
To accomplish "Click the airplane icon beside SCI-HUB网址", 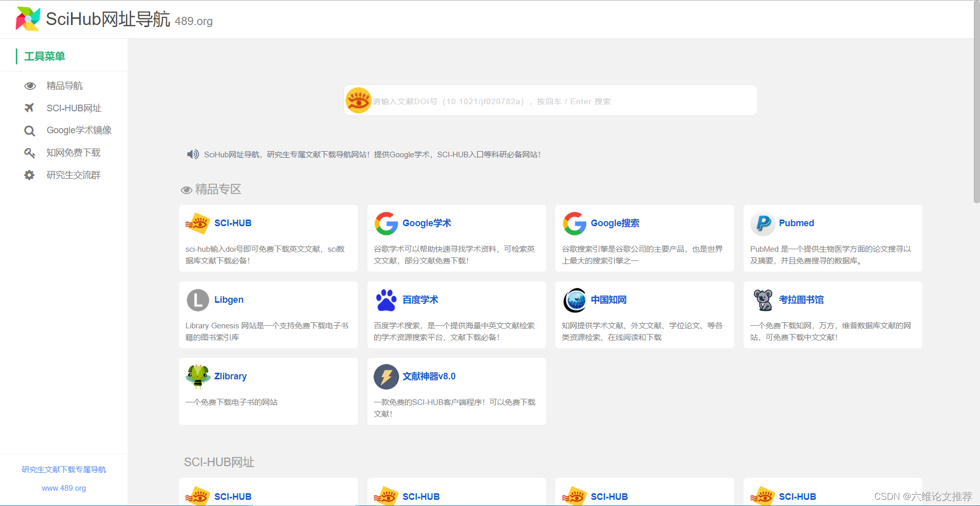I will pos(30,108).
